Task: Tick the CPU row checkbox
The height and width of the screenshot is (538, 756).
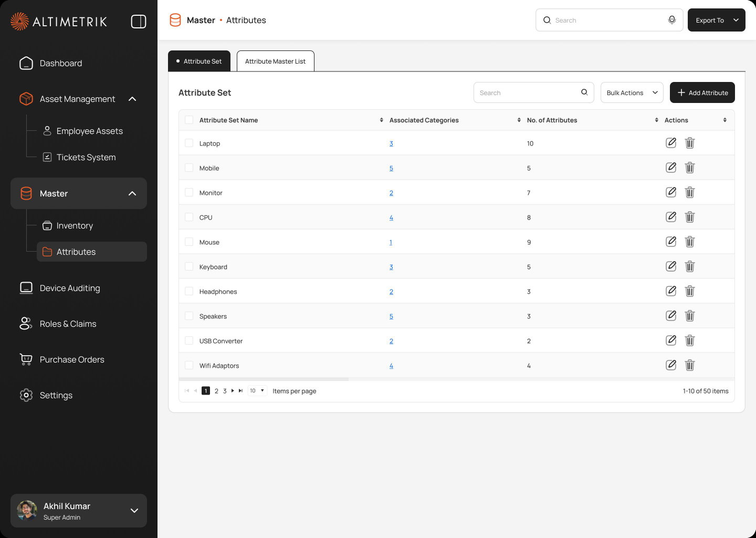Action: 189,217
